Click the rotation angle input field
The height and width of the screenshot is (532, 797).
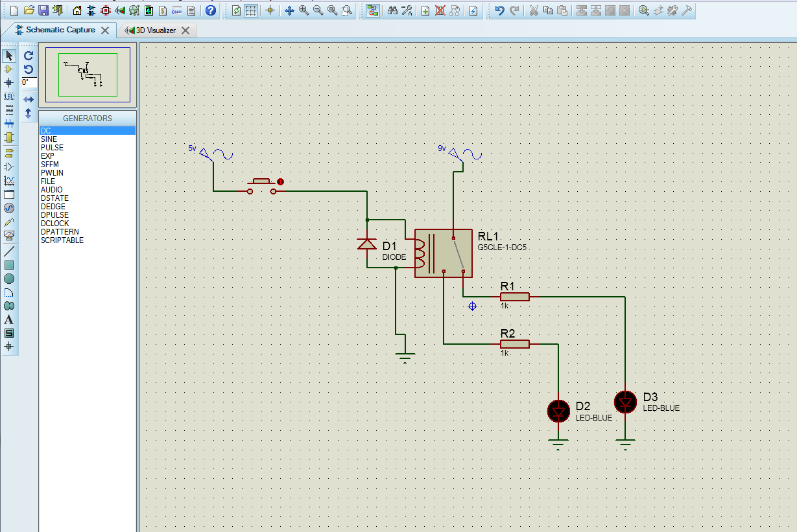(x=29, y=82)
